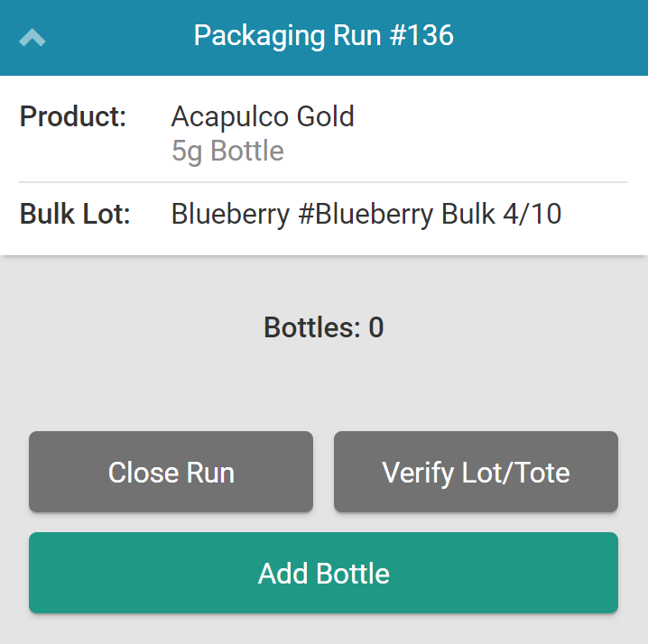This screenshot has height=644, width=648.
Task: Click the Bottles: 0 counter
Action: 323,327
